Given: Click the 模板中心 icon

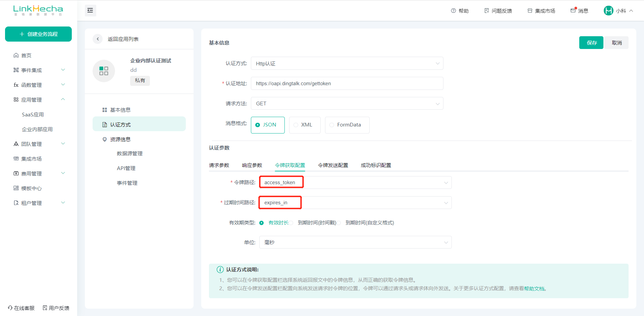Looking at the screenshot, I should click(x=16, y=188).
